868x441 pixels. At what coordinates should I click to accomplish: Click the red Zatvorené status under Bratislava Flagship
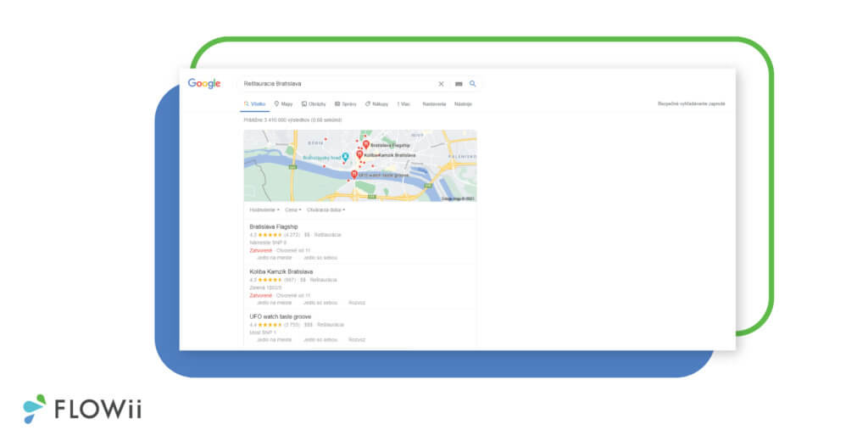261,250
